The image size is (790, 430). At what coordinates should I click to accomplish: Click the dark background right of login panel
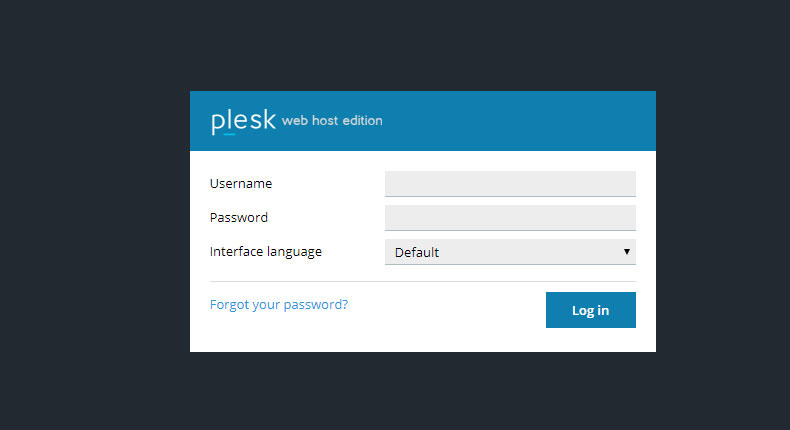[722, 220]
